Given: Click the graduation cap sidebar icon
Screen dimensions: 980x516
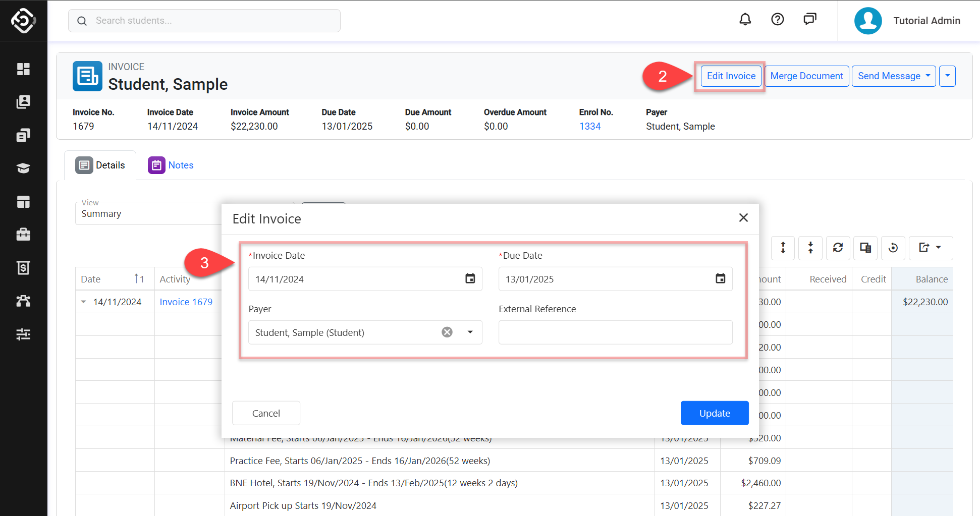Looking at the screenshot, I should tap(23, 168).
